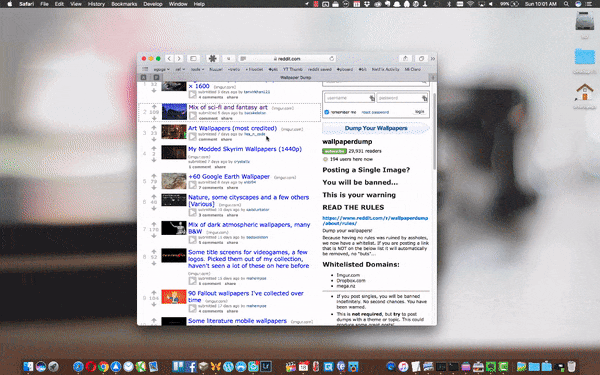
Task: Go forward with Safari's forward arrow
Action: [179, 59]
